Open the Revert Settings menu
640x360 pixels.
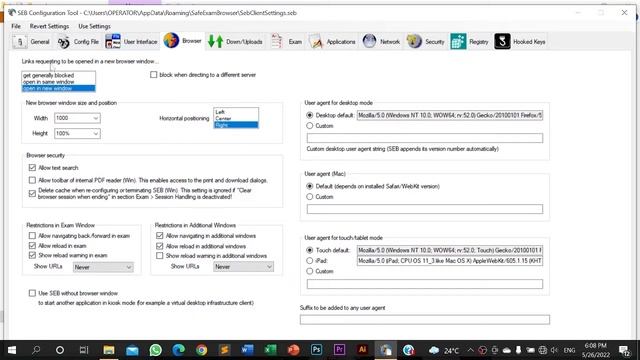point(49,26)
